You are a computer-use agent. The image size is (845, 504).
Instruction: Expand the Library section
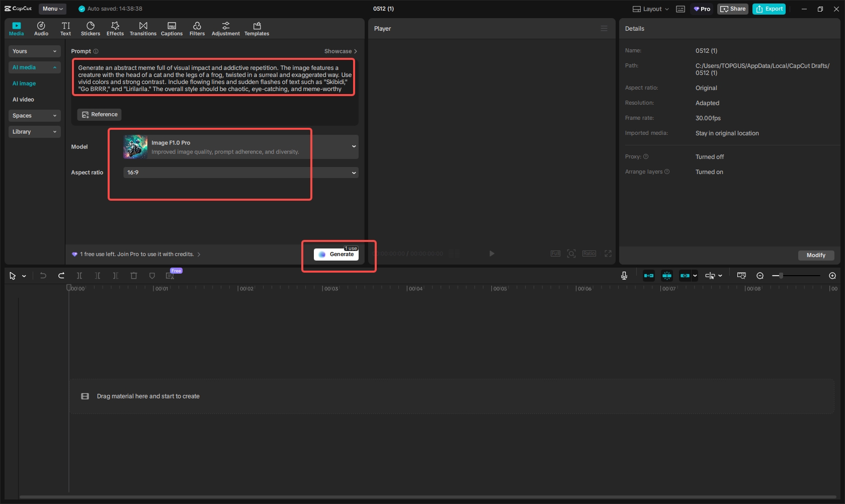click(x=35, y=132)
